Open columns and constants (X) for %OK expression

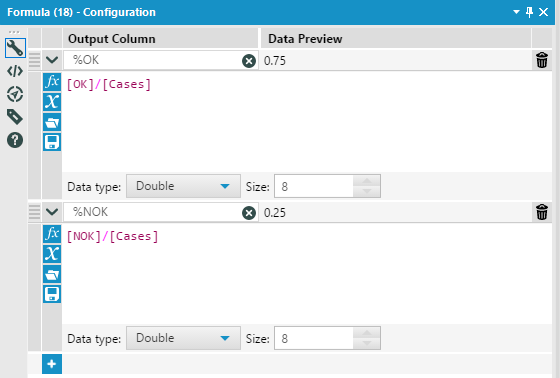pos(52,102)
